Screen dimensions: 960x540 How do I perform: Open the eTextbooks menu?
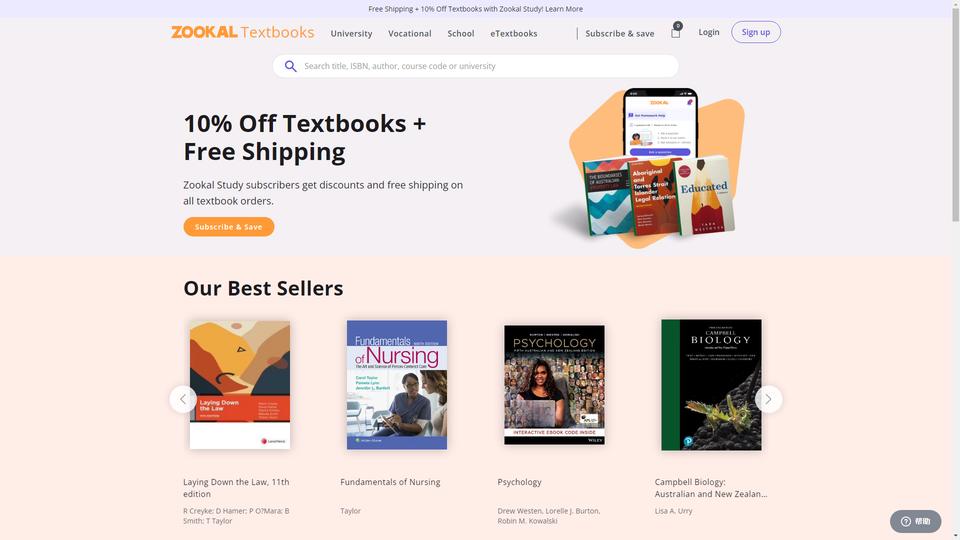(514, 34)
